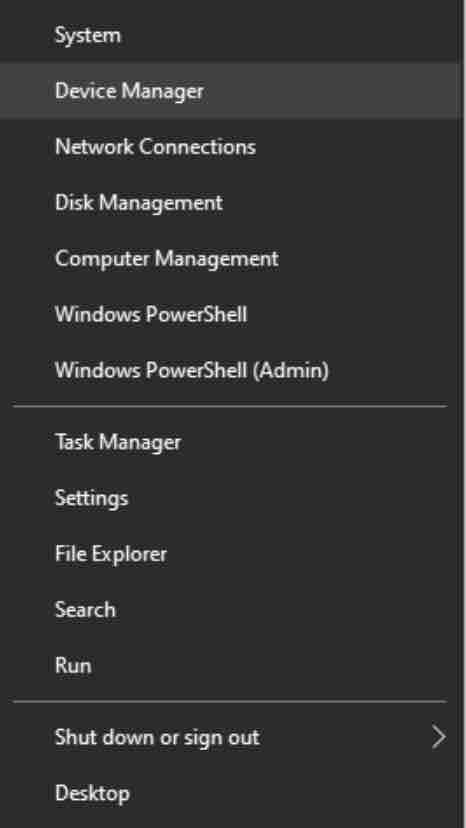Click the word Manager in Device Manager

[162, 92]
